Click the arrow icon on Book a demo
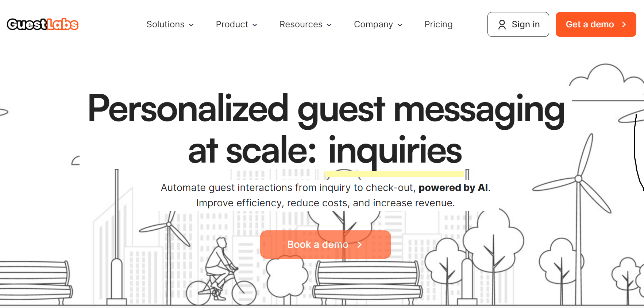Viewport: 644px width, 308px height. click(359, 245)
